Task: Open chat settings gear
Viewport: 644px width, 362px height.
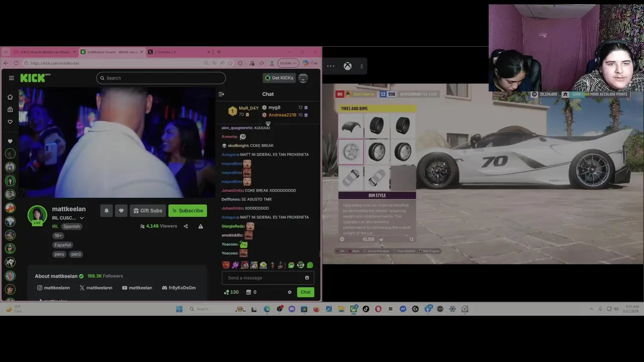Action: tap(289, 292)
